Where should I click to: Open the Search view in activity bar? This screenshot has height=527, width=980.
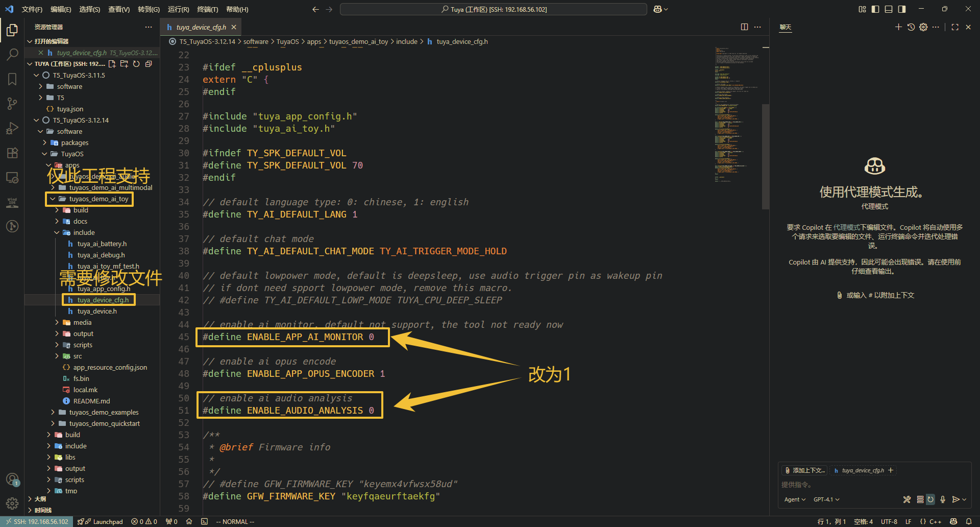12,54
